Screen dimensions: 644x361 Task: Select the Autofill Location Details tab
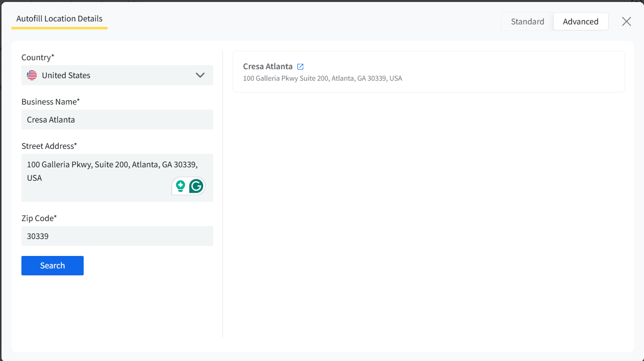pos(59,19)
